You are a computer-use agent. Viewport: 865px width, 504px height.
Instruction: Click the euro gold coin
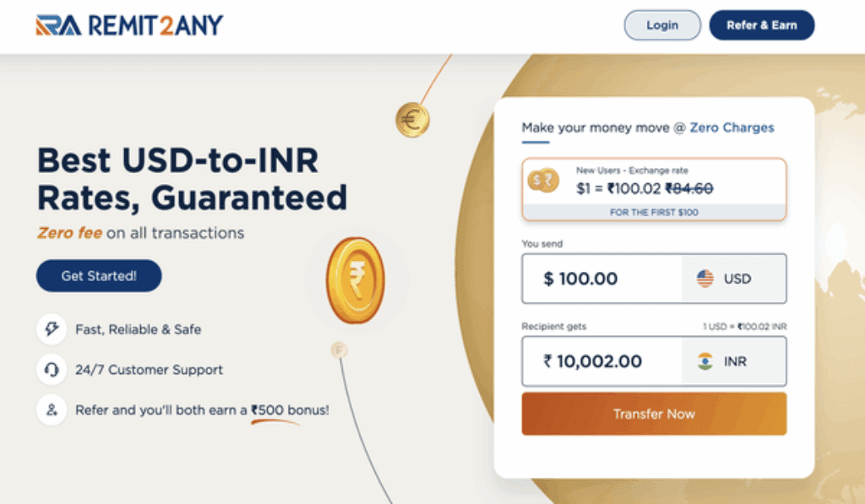412,120
